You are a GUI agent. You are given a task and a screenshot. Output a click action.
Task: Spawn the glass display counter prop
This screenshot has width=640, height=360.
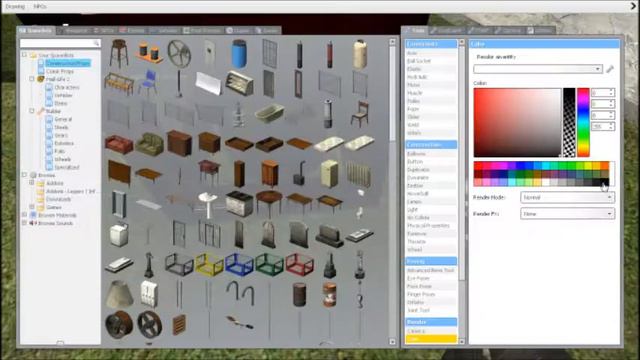239,83
